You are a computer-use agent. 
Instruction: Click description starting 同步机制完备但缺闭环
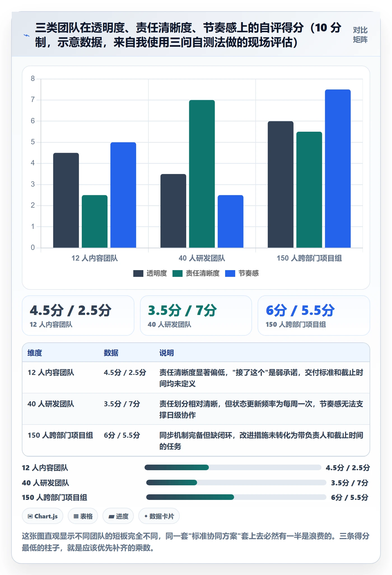click(x=261, y=441)
